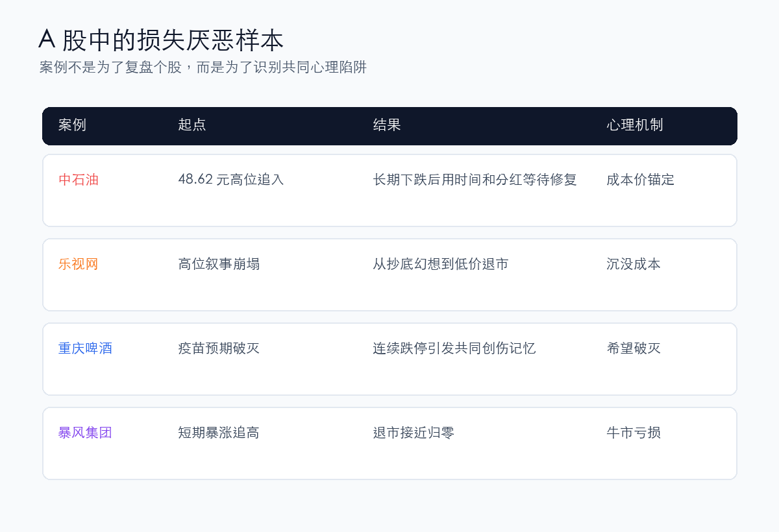Click 短期暴涨追高 starting point cell
Image resolution: width=779 pixels, height=532 pixels.
219,433
